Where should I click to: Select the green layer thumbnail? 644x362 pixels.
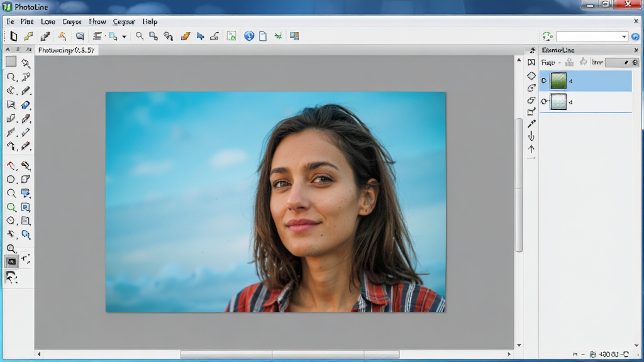pos(558,81)
